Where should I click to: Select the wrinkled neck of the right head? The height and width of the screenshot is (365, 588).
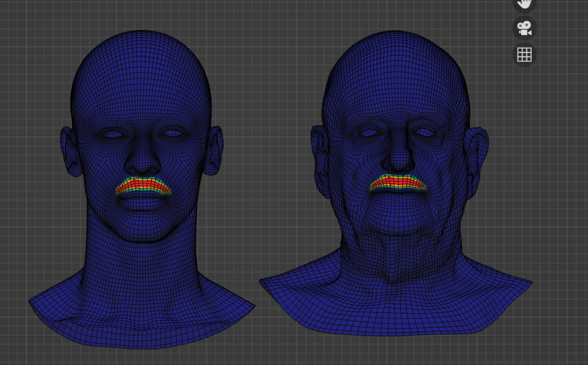(x=395, y=259)
